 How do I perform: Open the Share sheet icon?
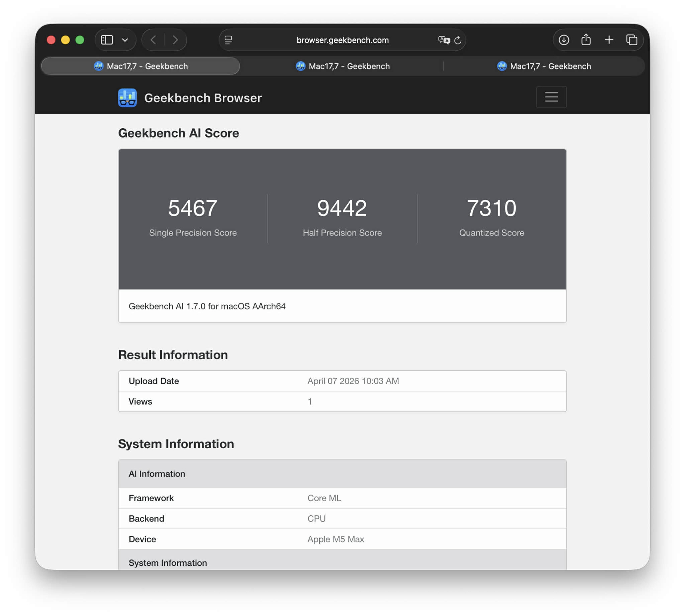pos(586,40)
